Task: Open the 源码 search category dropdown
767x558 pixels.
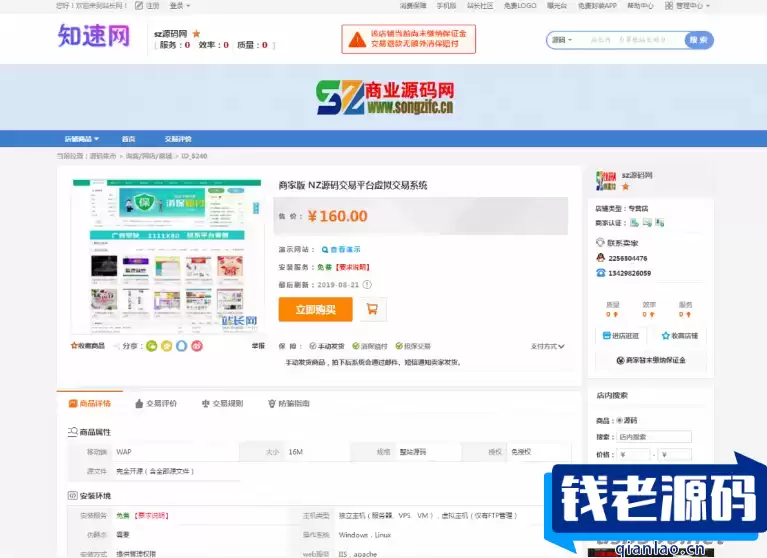Action: 562,40
